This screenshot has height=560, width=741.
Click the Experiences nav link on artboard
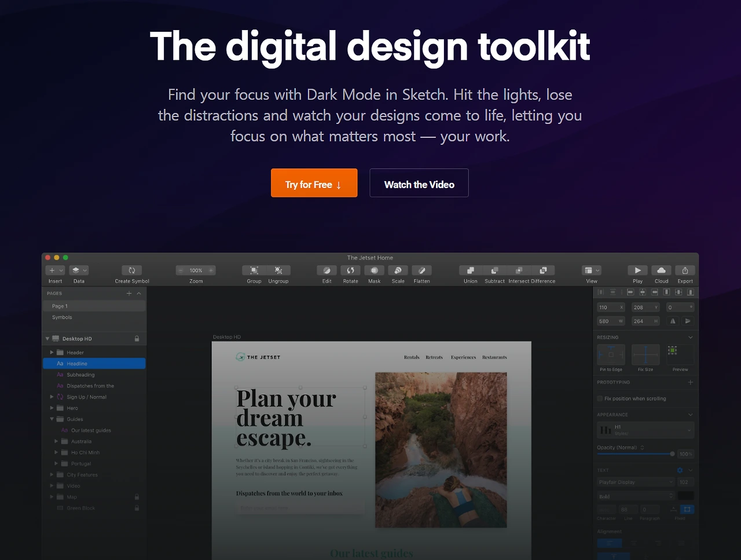(463, 357)
